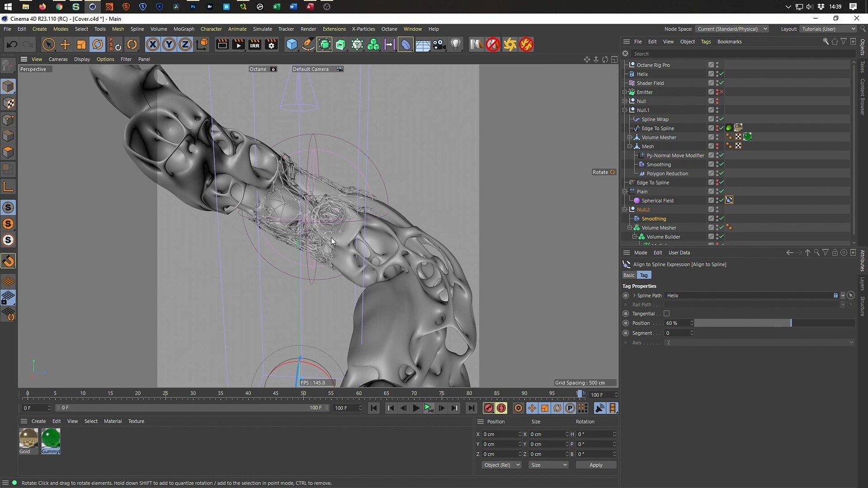Image resolution: width=868 pixels, height=488 pixels.
Task: Open the Node Space dropdown
Action: point(732,29)
